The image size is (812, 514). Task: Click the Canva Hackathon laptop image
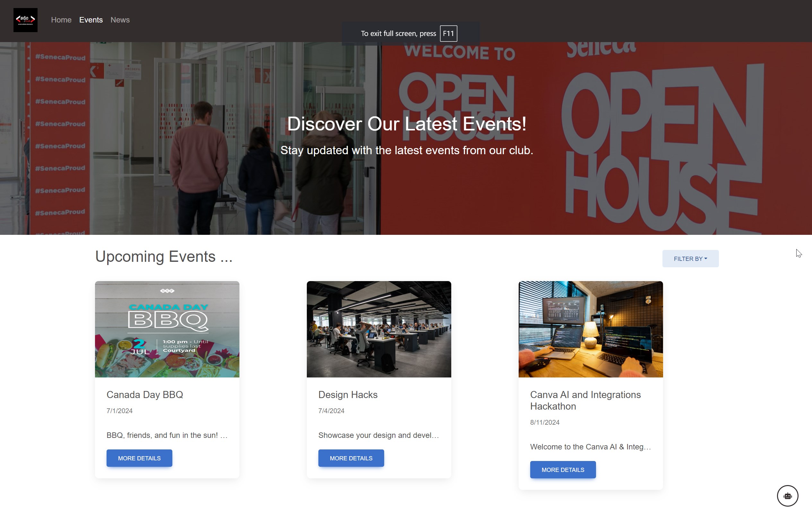coord(591,329)
